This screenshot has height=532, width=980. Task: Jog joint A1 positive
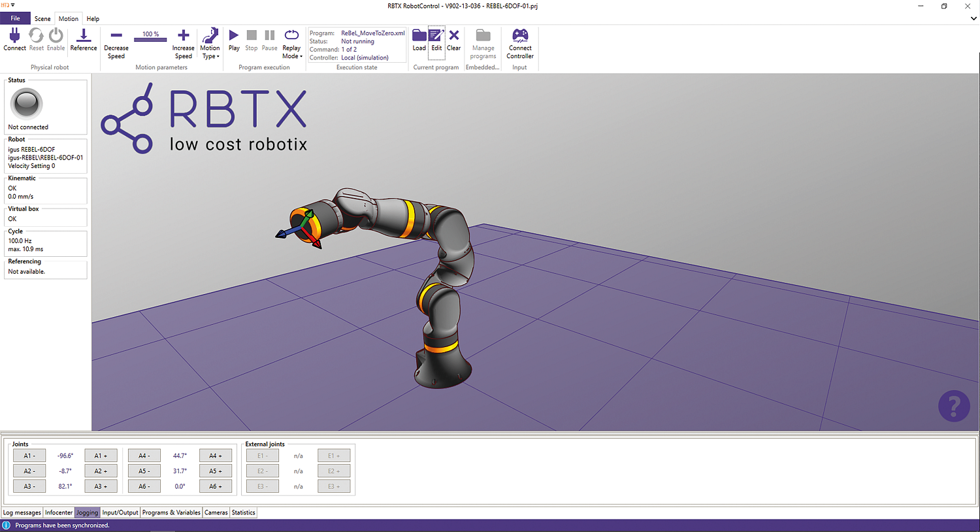click(101, 456)
